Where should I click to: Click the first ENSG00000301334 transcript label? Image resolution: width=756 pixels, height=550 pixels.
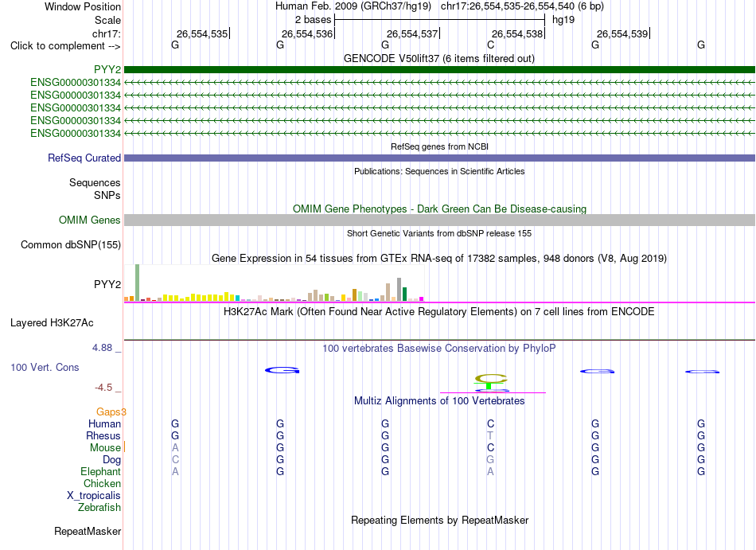(76, 83)
